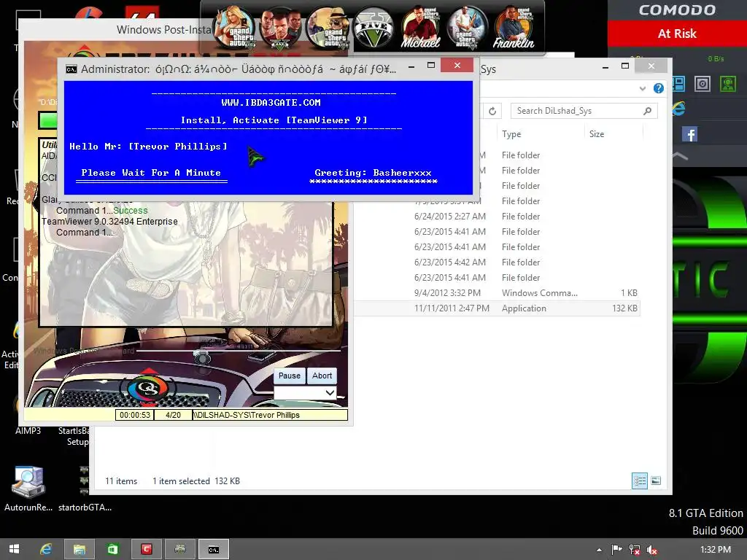Open File Explorer from taskbar

coord(79,550)
